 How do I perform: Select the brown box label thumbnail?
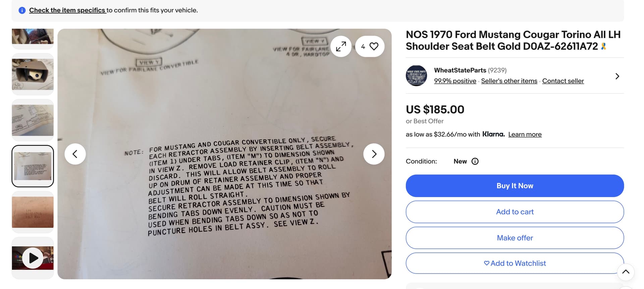point(33,212)
